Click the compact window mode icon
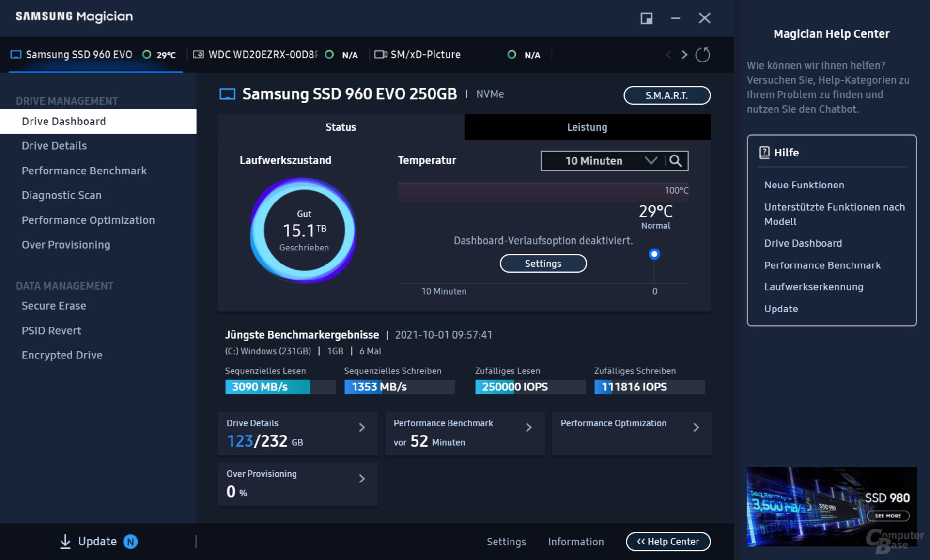This screenshot has height=560, width=930. click(646, 18)
